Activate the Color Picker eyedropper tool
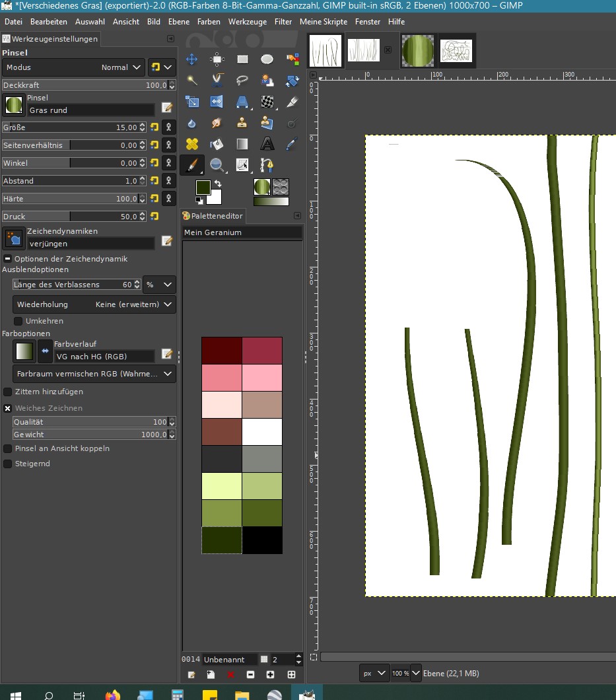 tap(292, 144)
